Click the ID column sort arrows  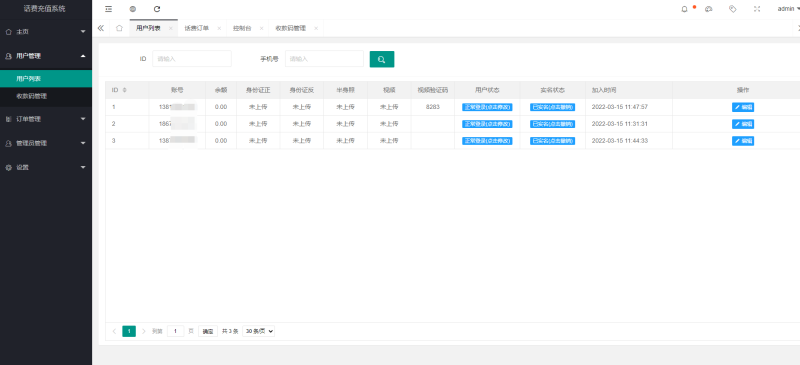click(x=124, y=90)
